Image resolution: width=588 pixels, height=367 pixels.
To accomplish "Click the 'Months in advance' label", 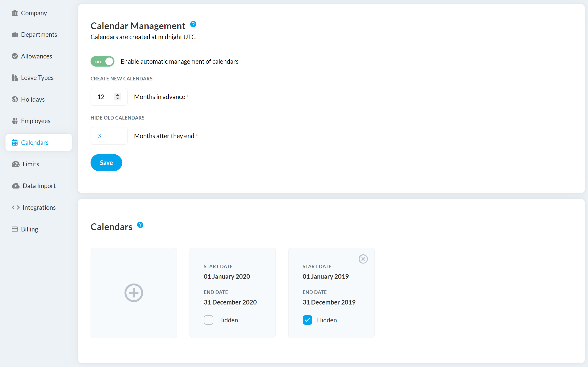I will [x=160, y=97].
